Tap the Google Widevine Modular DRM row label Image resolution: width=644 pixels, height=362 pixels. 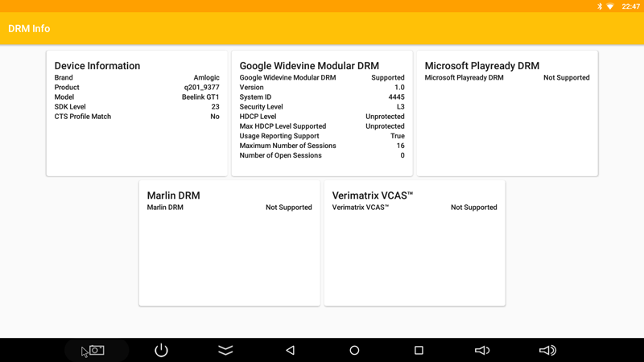coord(287,77)
